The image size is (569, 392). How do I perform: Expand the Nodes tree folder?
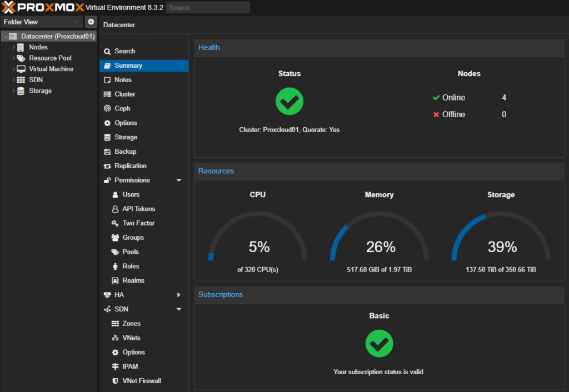tap(13, 47)
